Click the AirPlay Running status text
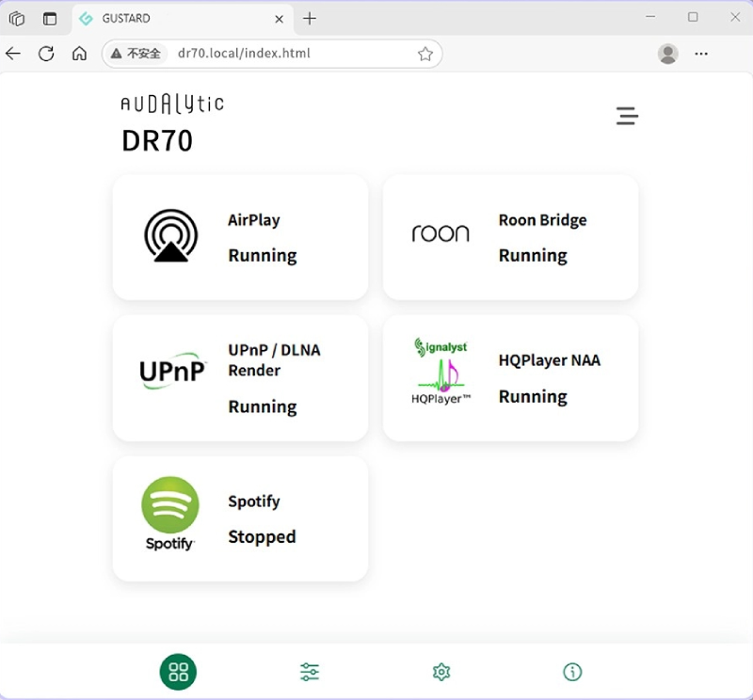Screen dimensions: 753x700 (x=263, y=255)
